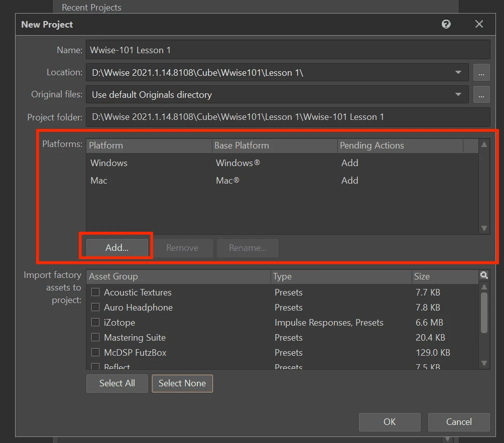Click the 7.7 KB size value
The height and width of the screenshot is (443, 504).
pyautogui.click(x=428, y=292)
